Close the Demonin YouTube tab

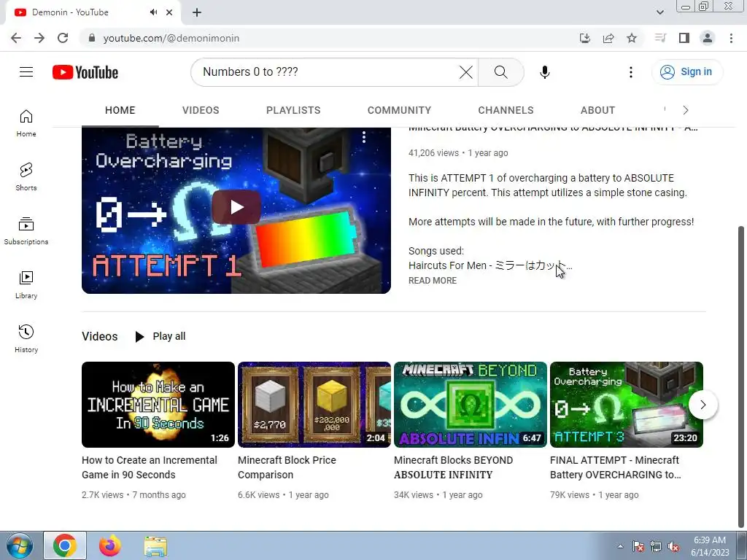(169, 12)
